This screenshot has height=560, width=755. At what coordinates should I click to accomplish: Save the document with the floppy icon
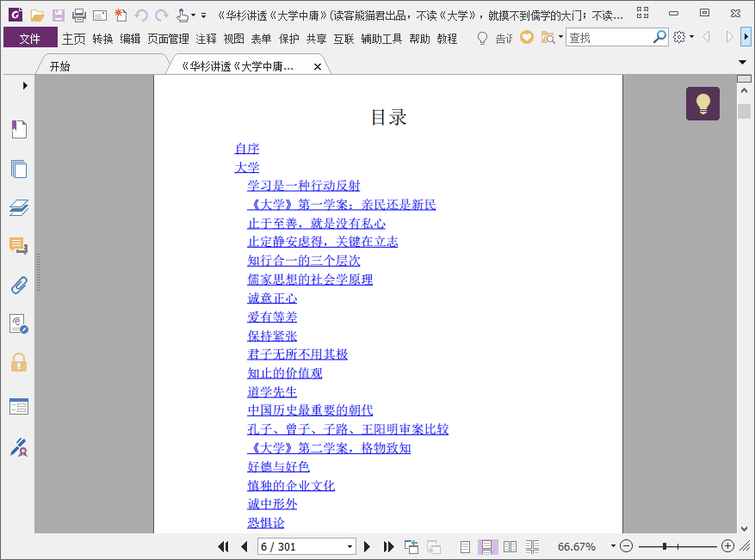coord(59,15)
